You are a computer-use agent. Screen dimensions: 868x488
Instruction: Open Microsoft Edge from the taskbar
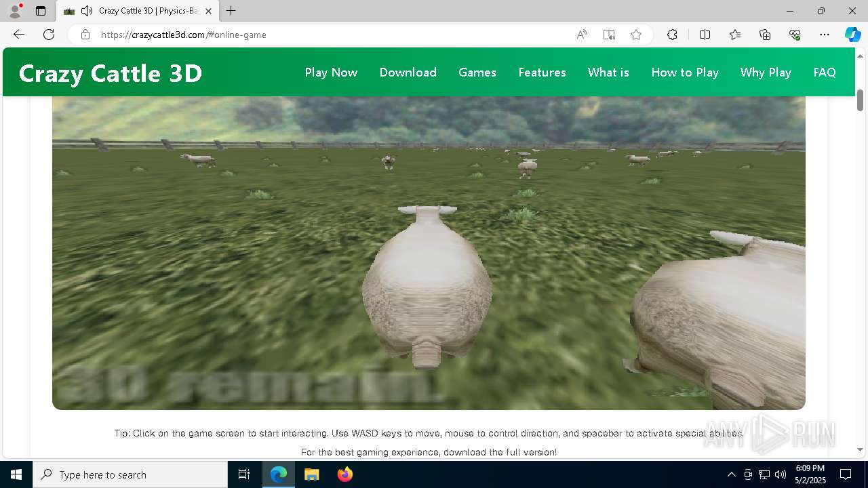click(279, 474)
